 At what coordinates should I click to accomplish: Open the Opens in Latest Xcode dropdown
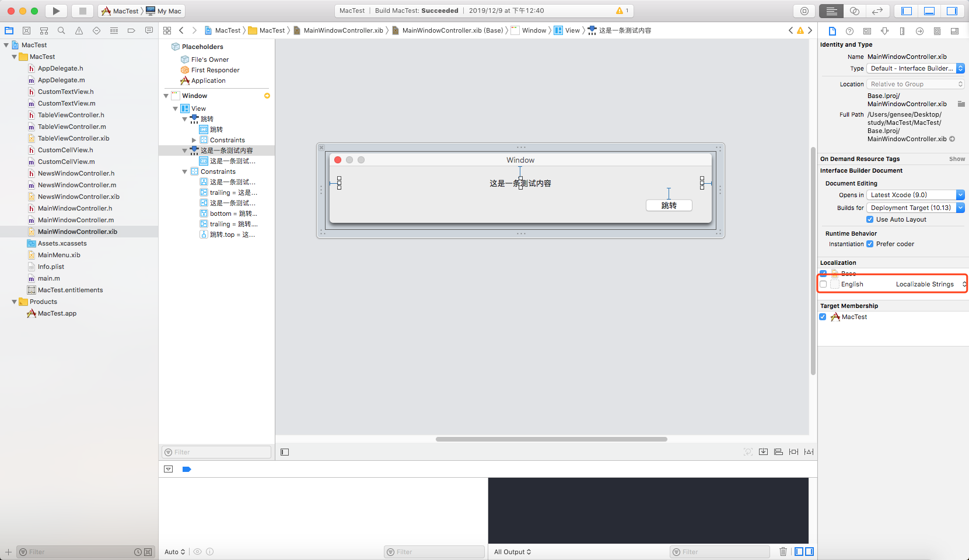click(x=915, y=195)
